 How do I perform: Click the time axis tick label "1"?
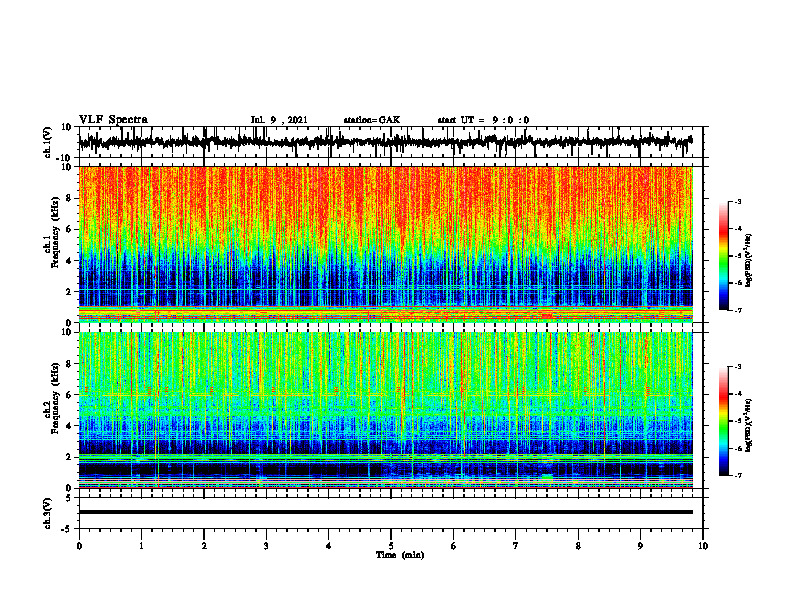pos(141,546)
